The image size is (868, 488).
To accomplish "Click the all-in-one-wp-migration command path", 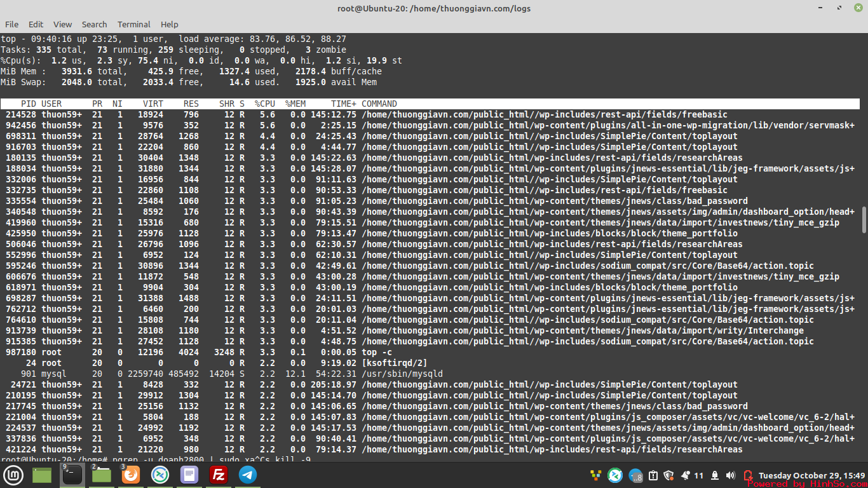I will tap(608, 125).
